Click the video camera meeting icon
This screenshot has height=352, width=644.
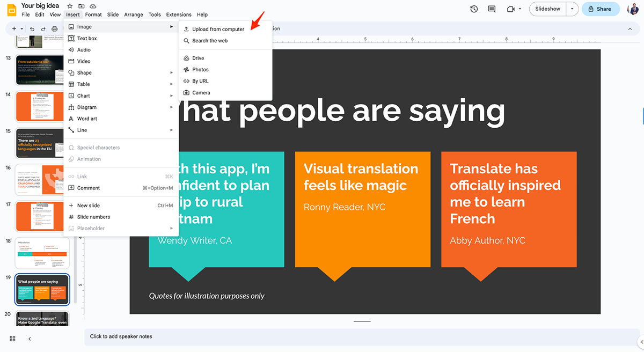[x=510, y=9]
